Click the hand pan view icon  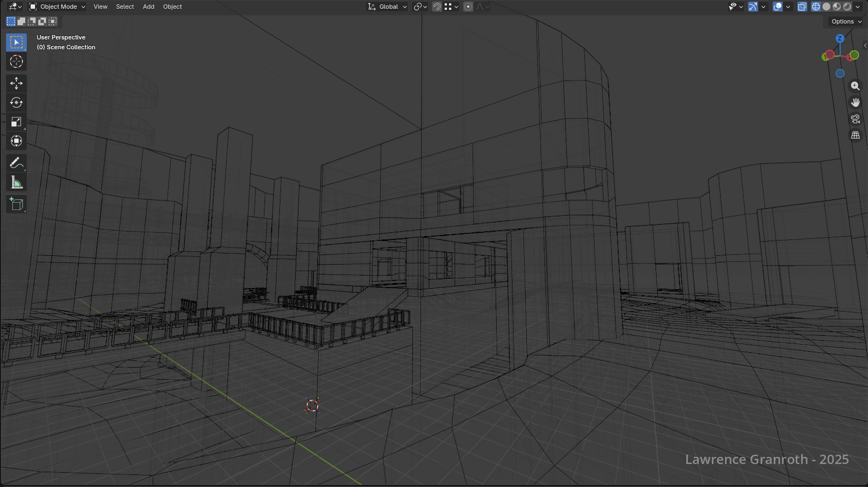tap(855, 102)
